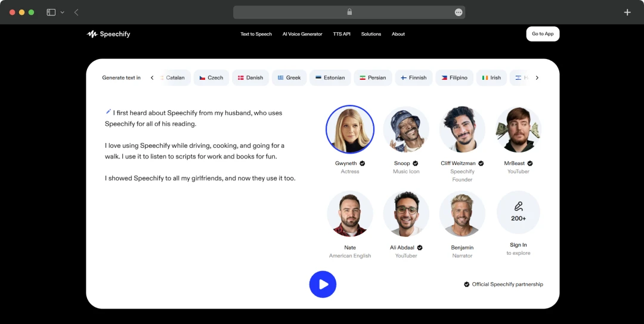Click 'Official Speechify partnership' text

coord(507,284)
